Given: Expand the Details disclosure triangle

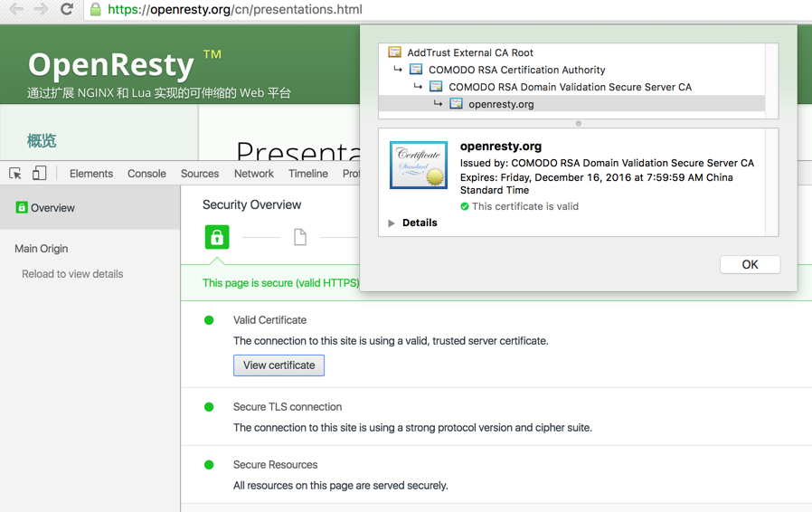Looking at the screenshot, I should point(392,223).
